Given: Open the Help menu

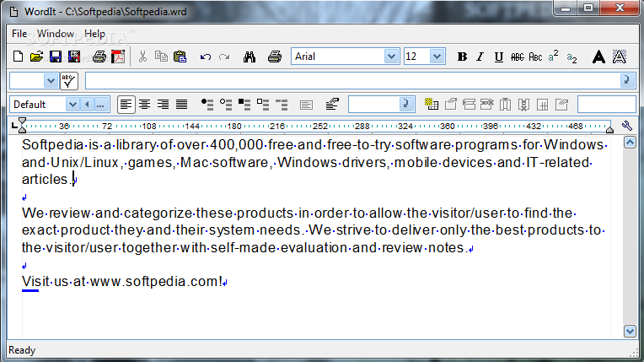Looking at the screenshot, I should 94,34.
